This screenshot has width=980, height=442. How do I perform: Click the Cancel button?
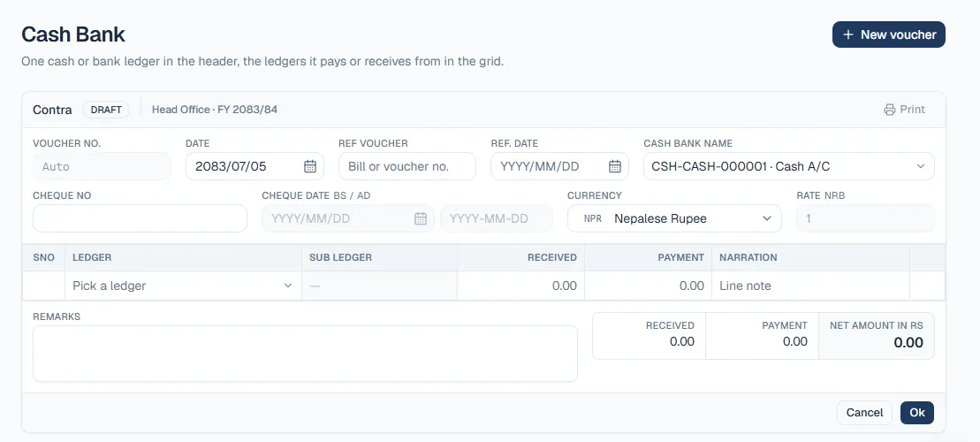[864, 413]
